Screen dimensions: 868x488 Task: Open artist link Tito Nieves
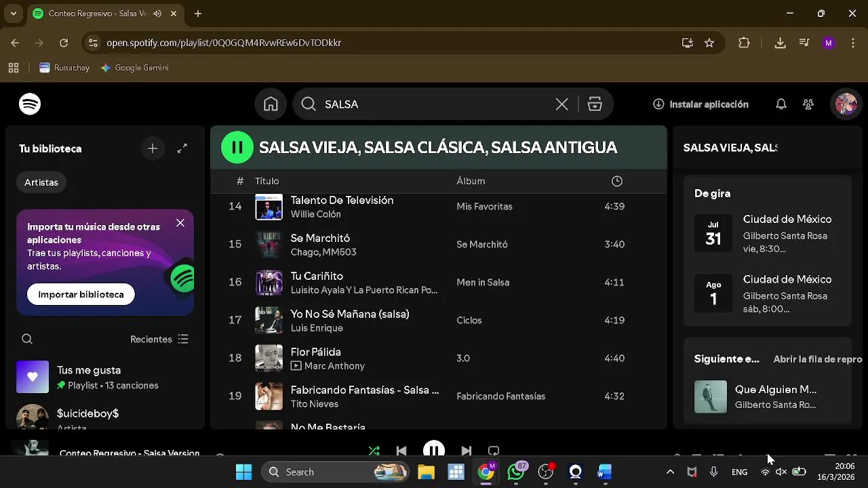[314, 404]
